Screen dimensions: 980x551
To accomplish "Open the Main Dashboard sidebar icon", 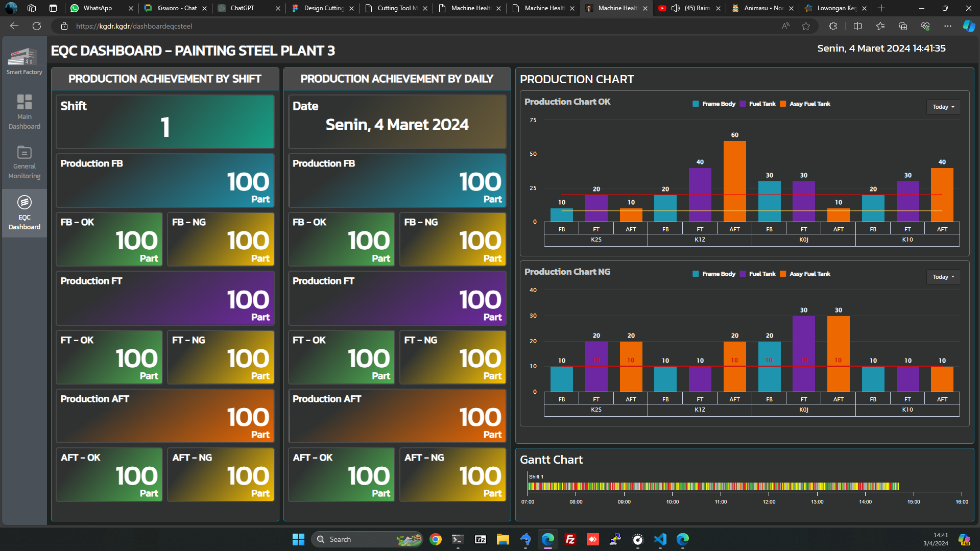I will (24, 111).
